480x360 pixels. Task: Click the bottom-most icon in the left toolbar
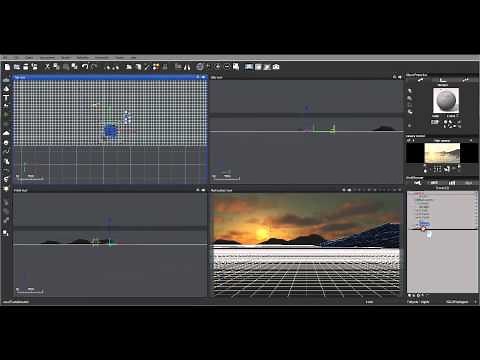coord(6,233)
